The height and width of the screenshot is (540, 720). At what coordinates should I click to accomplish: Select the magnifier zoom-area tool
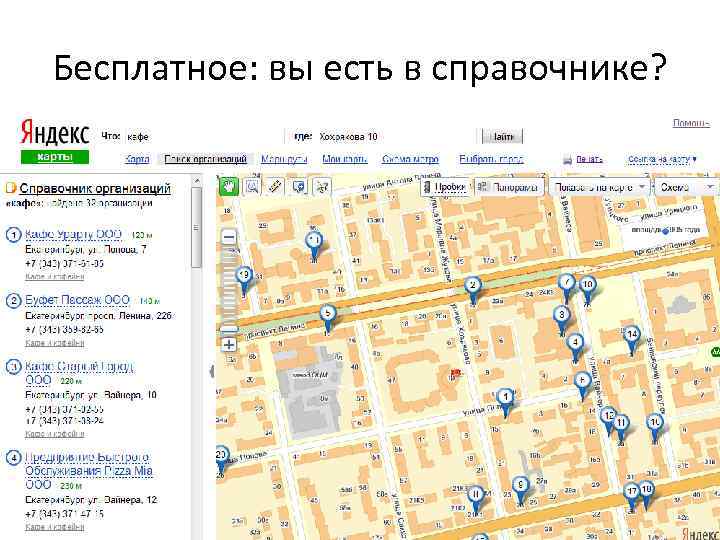252,186
